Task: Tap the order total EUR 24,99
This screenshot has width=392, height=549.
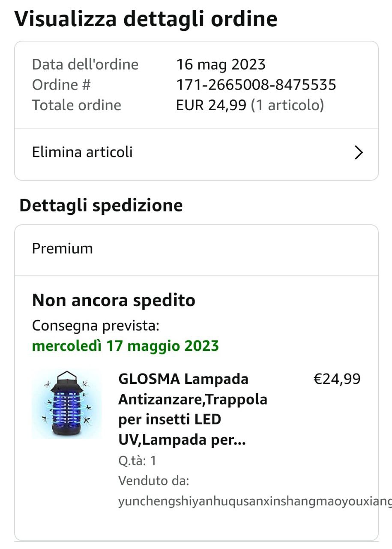Action: point(211,105)
